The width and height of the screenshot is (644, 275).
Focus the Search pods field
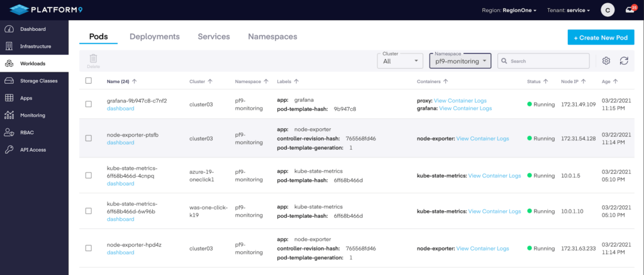pos(543,61)
